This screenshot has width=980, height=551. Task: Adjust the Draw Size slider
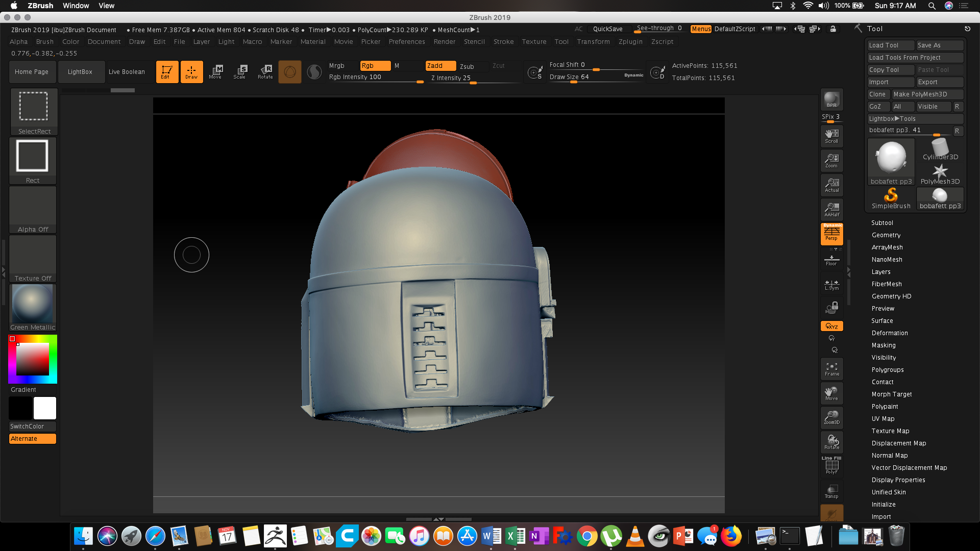click(596, 78)
